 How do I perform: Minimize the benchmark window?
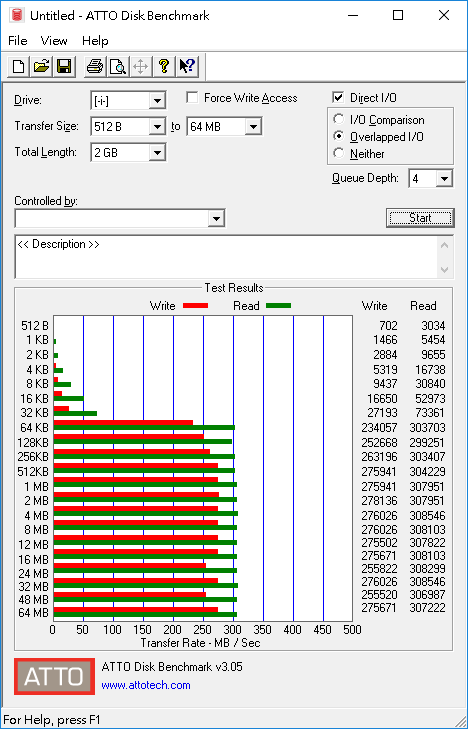click(354, 15)
